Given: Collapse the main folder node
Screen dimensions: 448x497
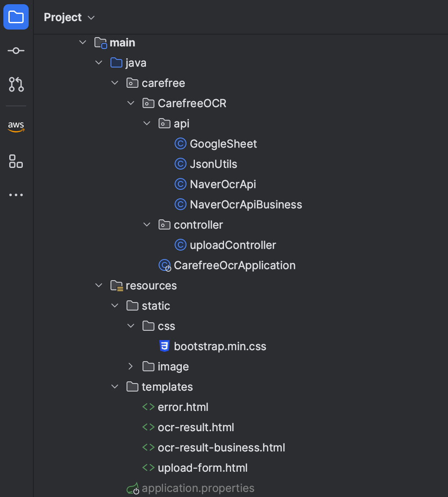Looking at the screenshot, I should pyautogui.click(x=82, y=42).
